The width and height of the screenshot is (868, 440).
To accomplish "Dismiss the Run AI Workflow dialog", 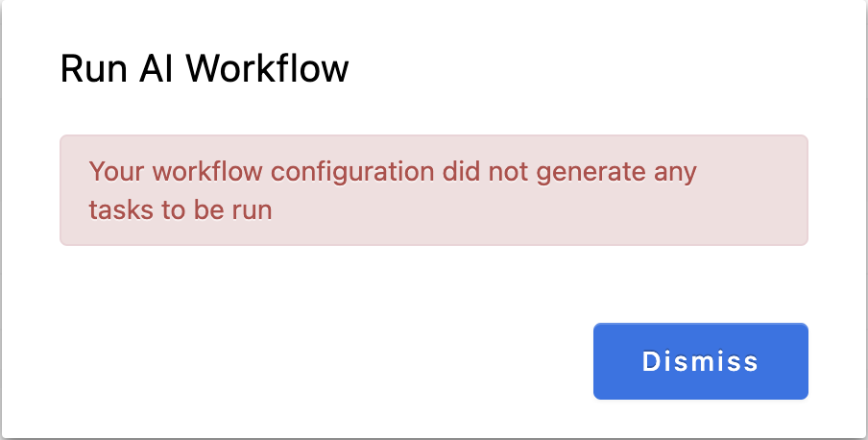I will coord(700,361).
